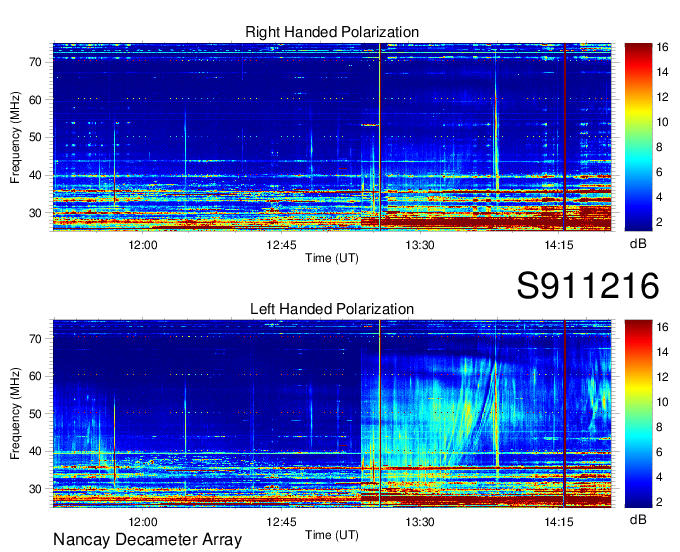Click the dB label of Left Handed color bar
Image resolution: width=680 pixels, height=552 pixels.
pos(638,520)
